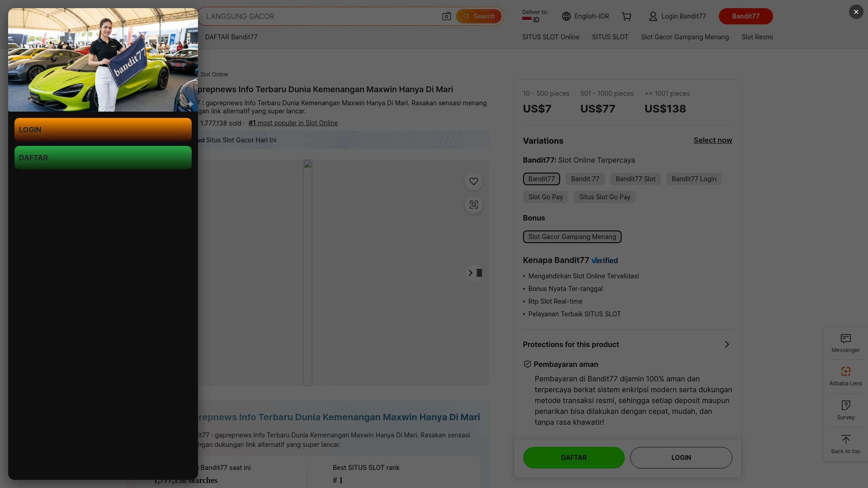Open the Slot Resmi menu item
The image size is (868, 488).
click(x=757, y=37)
